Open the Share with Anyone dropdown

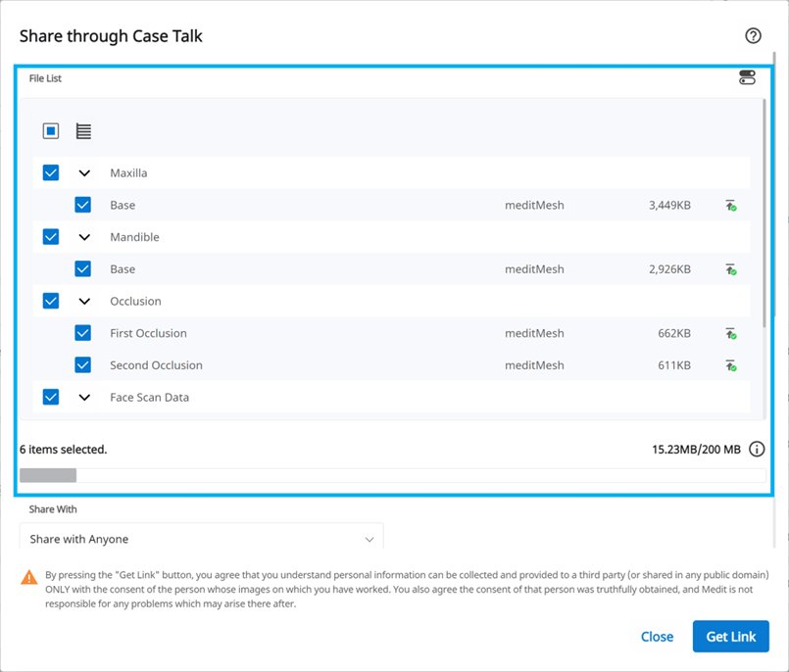click(x=201, y=539)
